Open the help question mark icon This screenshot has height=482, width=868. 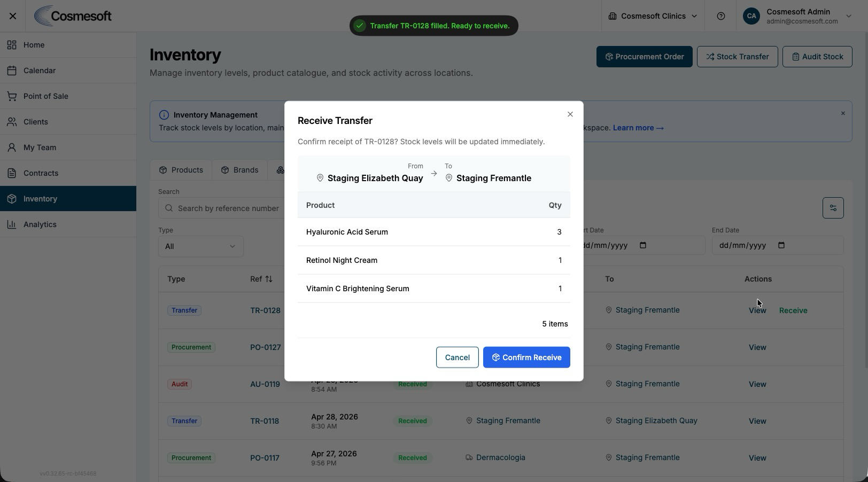[x=721, y=16]
